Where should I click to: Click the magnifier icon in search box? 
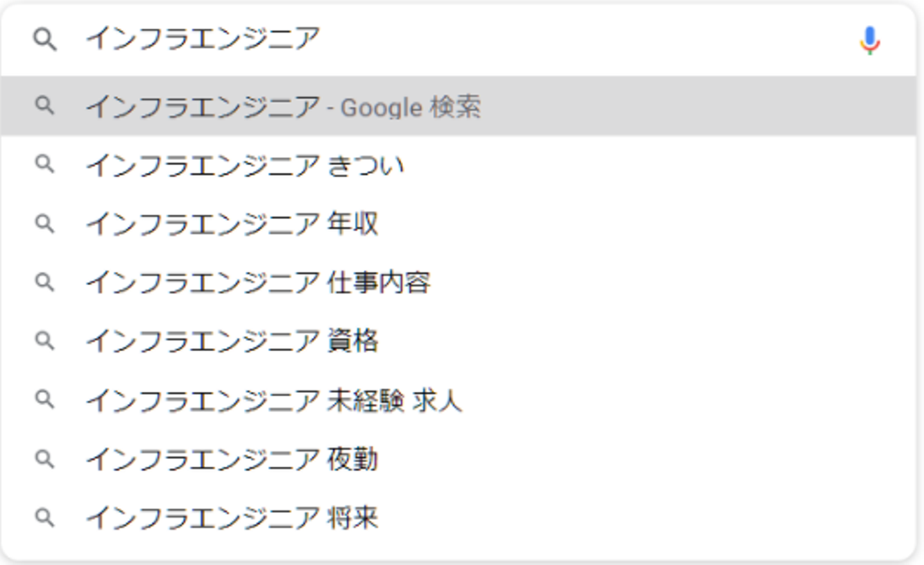click(x=45, y=40)
